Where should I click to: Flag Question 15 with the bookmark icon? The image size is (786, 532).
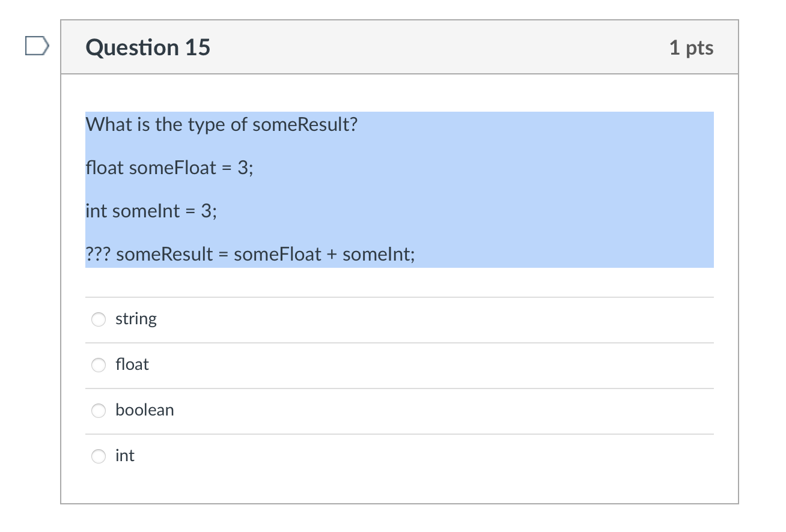tap(35, 46)
